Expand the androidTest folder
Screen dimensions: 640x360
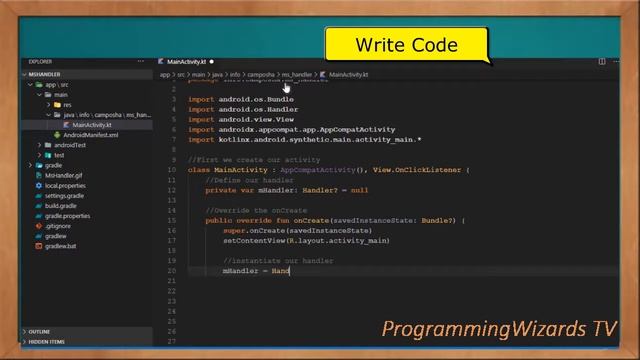tap(40, 145)
